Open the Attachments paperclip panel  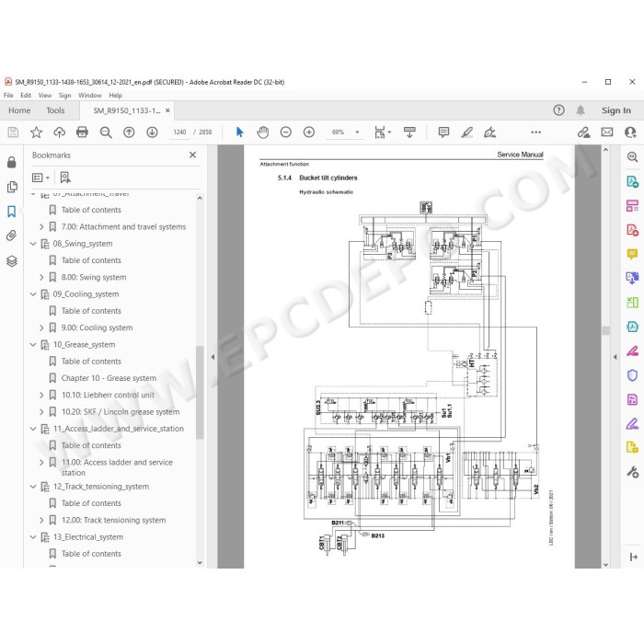tap(12, 236)
